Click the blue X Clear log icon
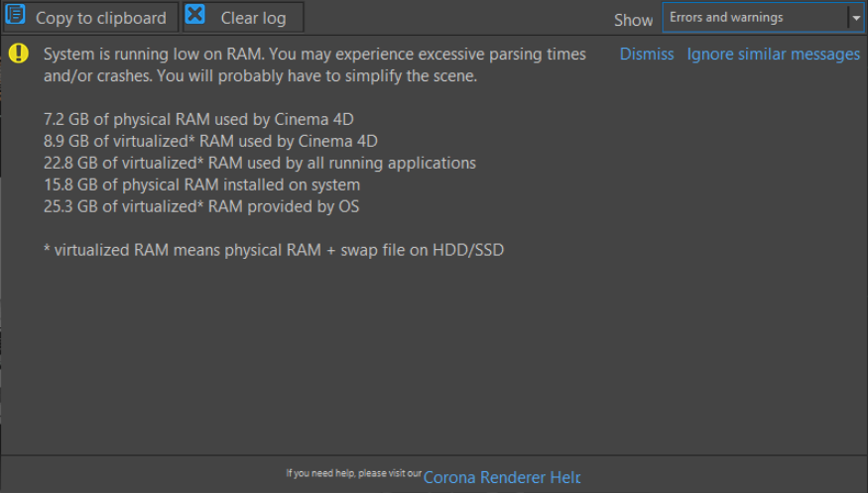This screenshot has width=868, height=493. click(x=195, y=16)
